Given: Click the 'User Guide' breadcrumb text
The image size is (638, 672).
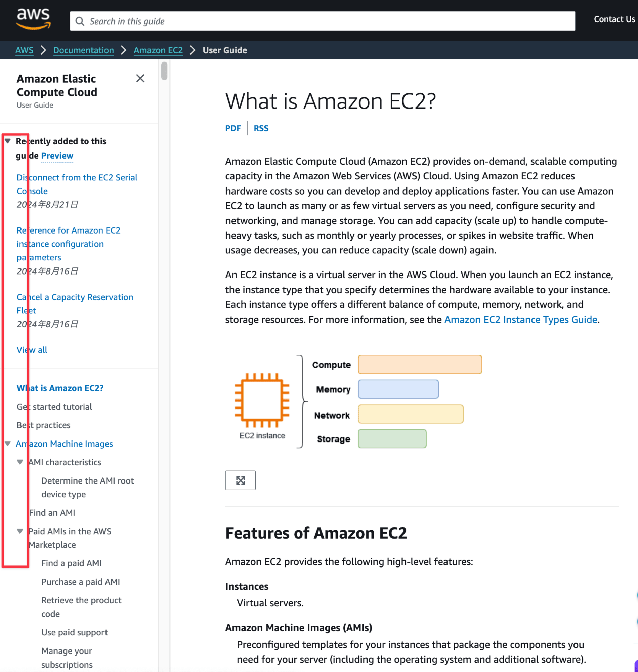Looking at the screenshot, I should pyautogui.click(x=225, y=50).
